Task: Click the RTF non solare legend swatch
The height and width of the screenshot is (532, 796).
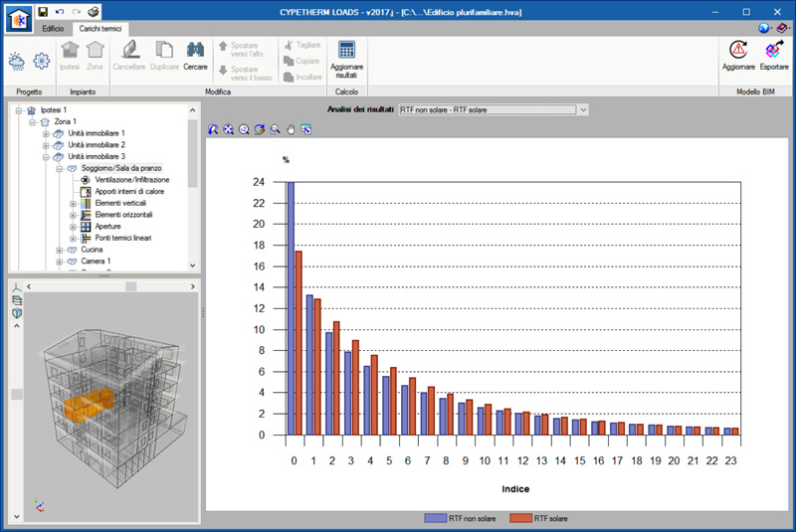Action: pos(435,518)
